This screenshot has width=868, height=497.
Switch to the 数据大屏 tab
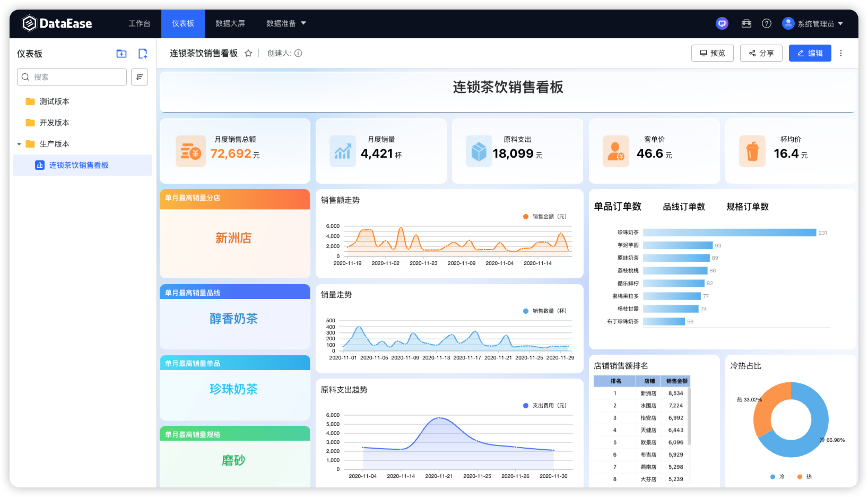[230, 23]
